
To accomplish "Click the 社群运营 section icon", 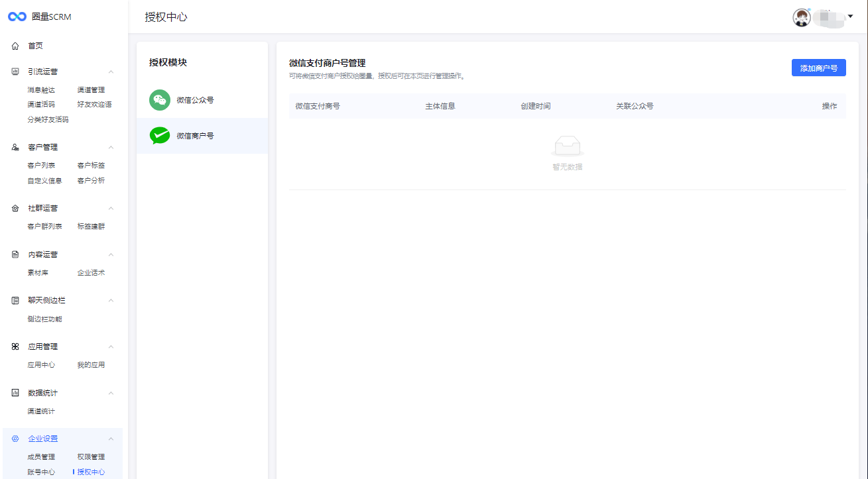I will pyautogui.click(x=15, y=208).
